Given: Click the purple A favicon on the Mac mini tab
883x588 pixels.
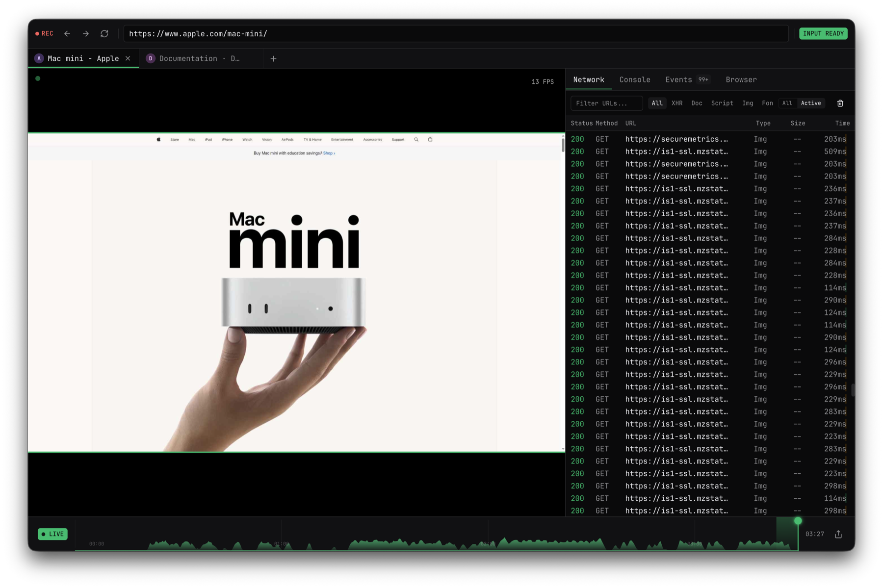Looking at the screenshot, I should tap(39, 58).
